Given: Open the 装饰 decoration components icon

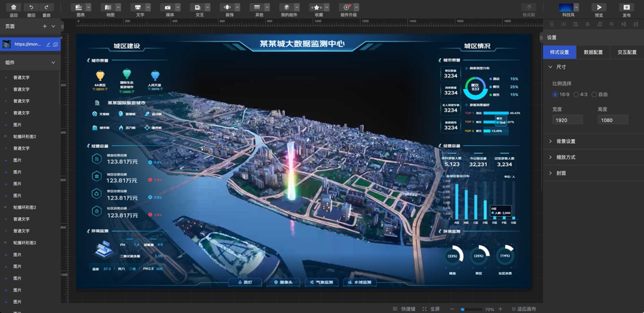Looking at the screenshot, I should tap(227, 7).
